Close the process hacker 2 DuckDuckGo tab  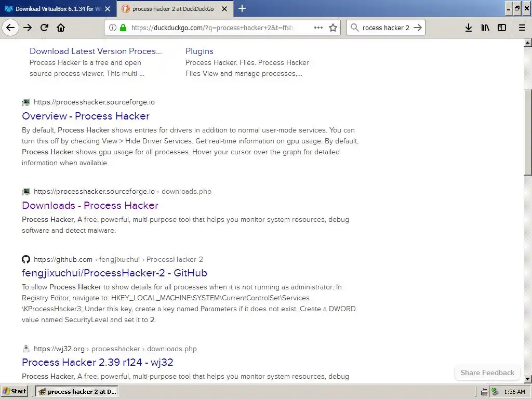point(224,9)
